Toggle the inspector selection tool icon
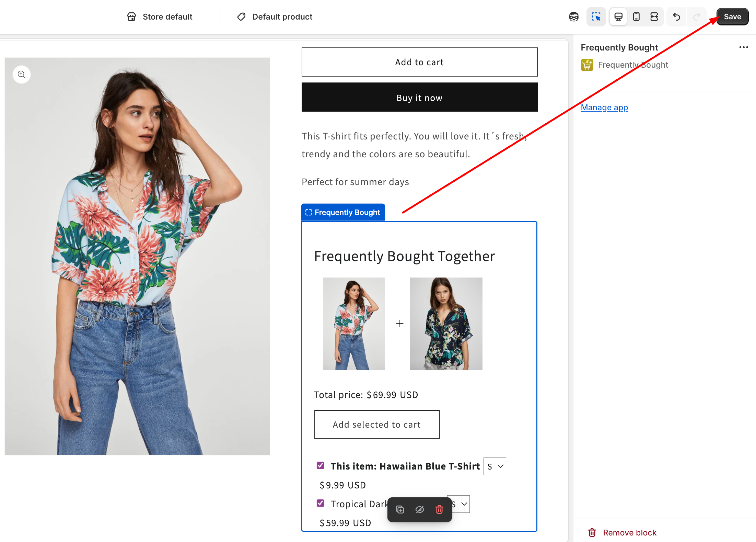 [x=596, y=16]
